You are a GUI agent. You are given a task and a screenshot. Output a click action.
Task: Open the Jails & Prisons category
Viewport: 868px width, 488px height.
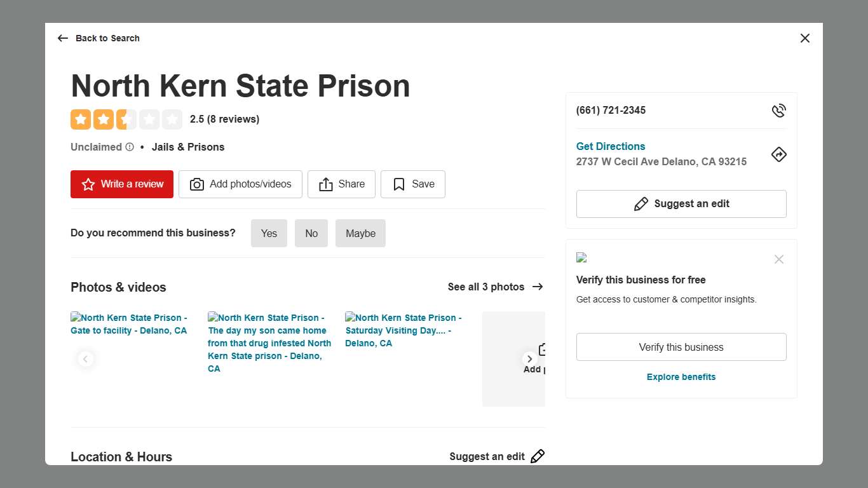[x=188, y=147]
